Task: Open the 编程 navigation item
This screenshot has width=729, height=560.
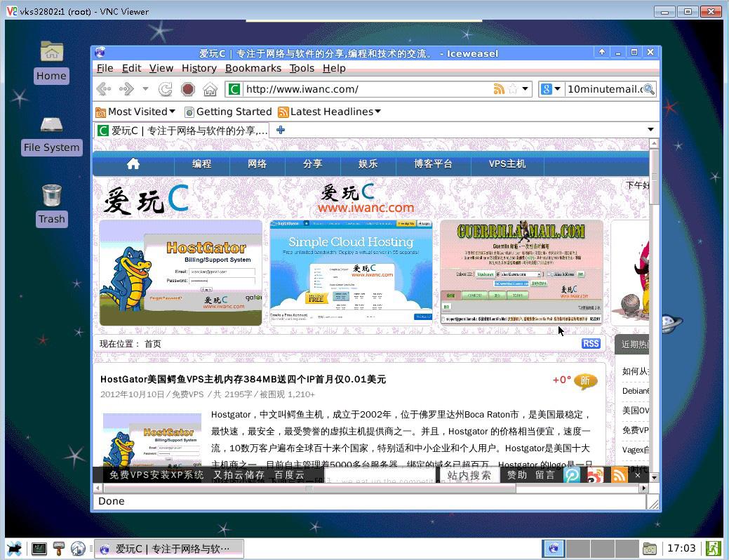Action: [x=202, y=164]
